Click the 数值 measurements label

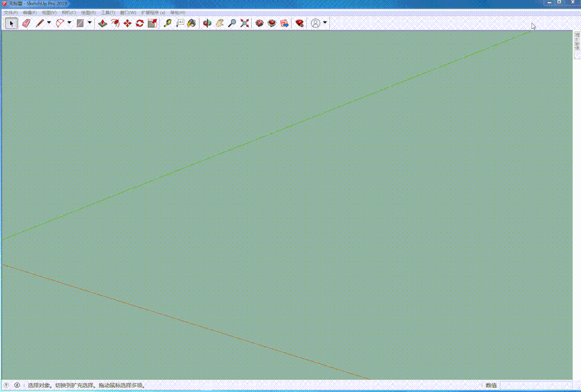click(491, 386)
